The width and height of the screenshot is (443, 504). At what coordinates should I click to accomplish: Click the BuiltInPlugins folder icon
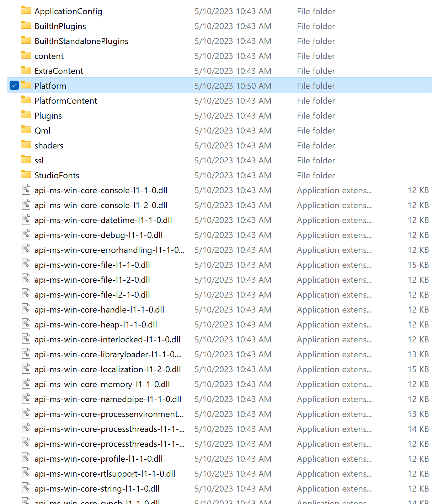pyautogui.click(x=26, y=26)
